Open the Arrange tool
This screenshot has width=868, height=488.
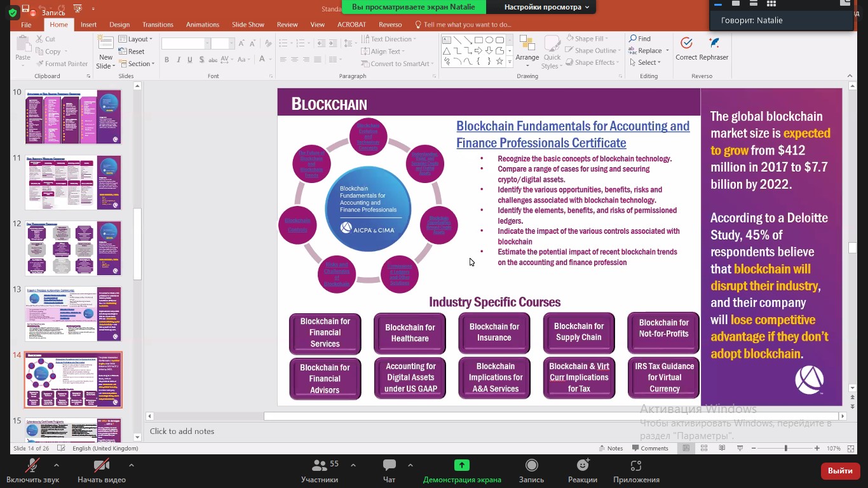click(527, 50)
